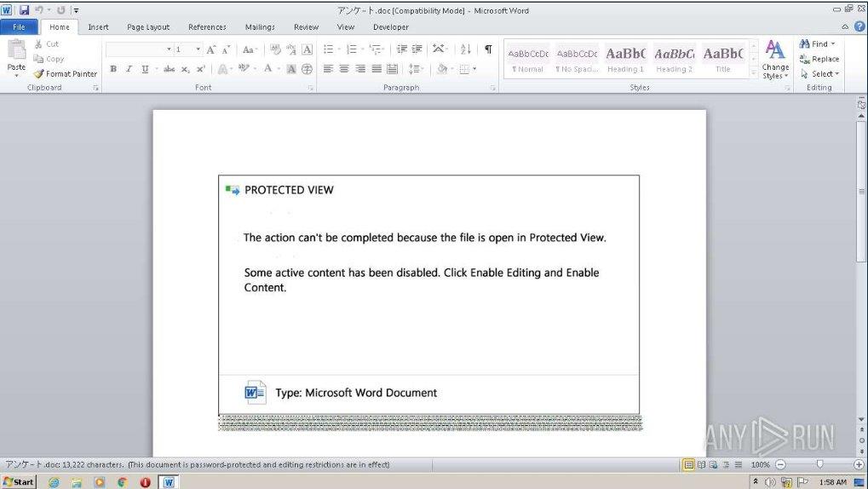Image resolution: width=868 pixels, height=489 pixels.
Task: Open the Insert ribbon tab
Action: (98, 26)
